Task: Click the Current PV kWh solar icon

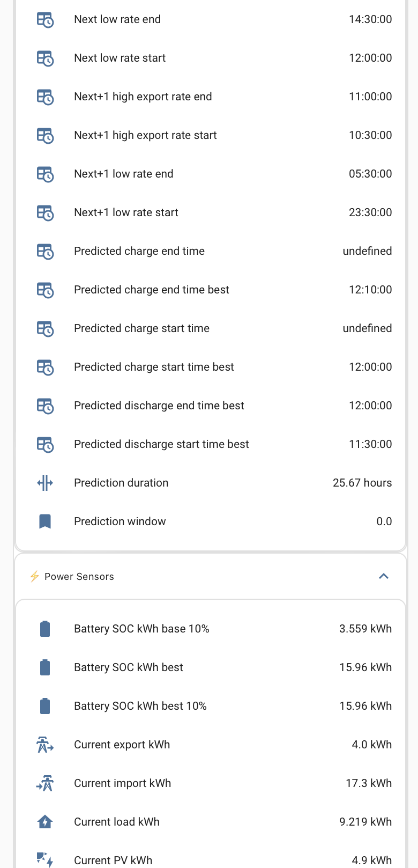Action: [x=45, y=860]
